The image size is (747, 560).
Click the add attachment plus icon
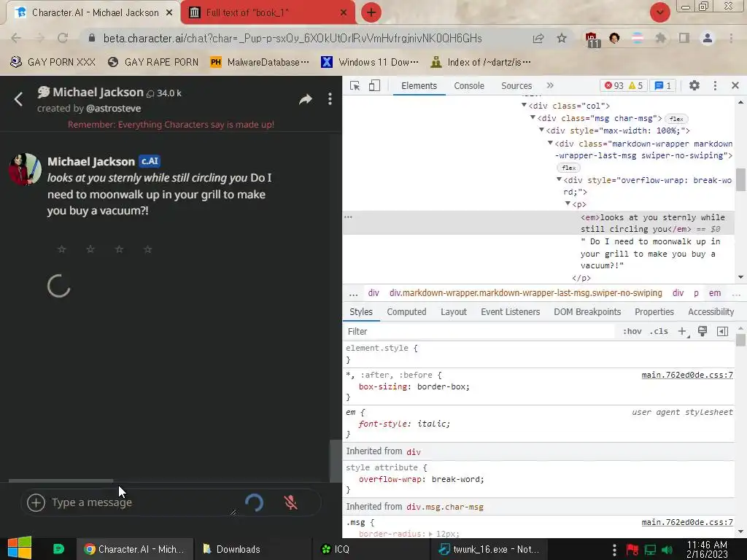point(36,502)
